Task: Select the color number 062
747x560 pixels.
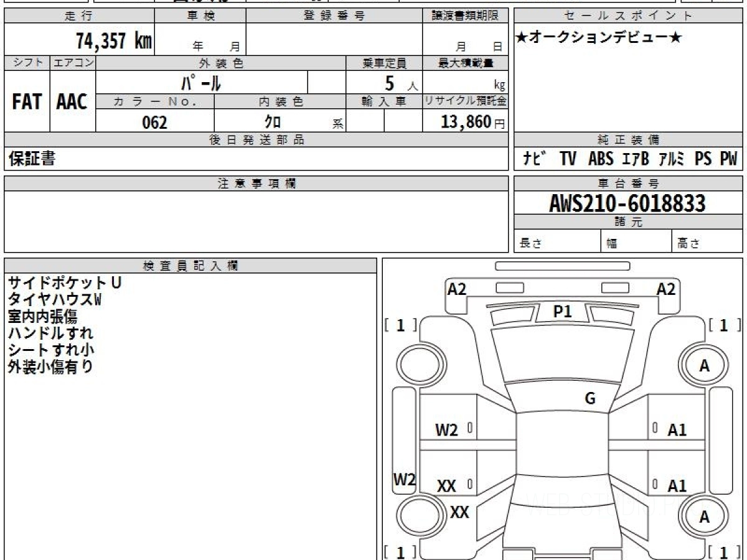Action: 155,122
